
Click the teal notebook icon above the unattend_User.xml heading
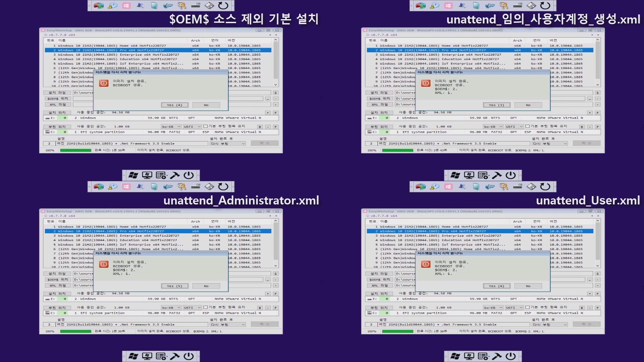(x=476, y=187)
